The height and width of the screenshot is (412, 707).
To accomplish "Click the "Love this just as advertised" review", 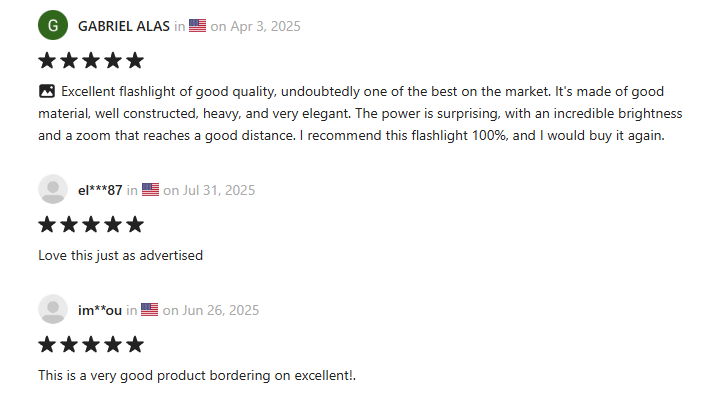I will tap(120, 255).
